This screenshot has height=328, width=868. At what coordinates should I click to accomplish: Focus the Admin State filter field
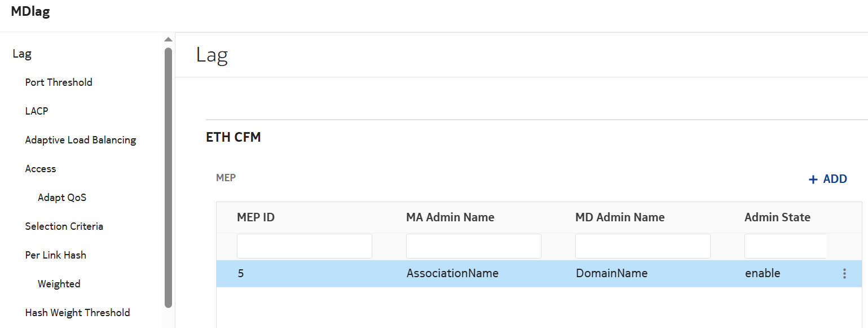click(x=785, y=246)
